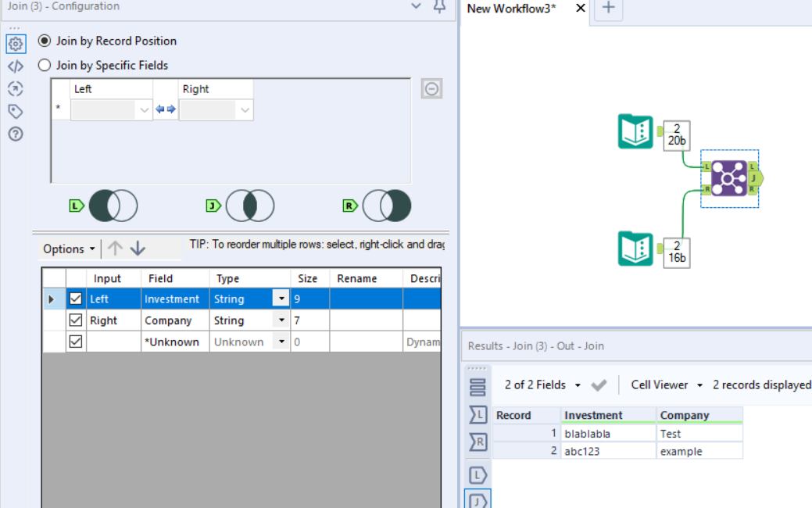This screenshot has height=508, width=812.
Task: Click the R input anchor icon in Results
Action: click(478, 442)
